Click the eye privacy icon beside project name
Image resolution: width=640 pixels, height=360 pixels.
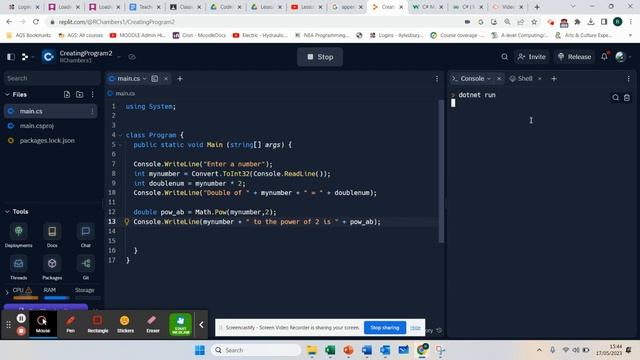132,57
